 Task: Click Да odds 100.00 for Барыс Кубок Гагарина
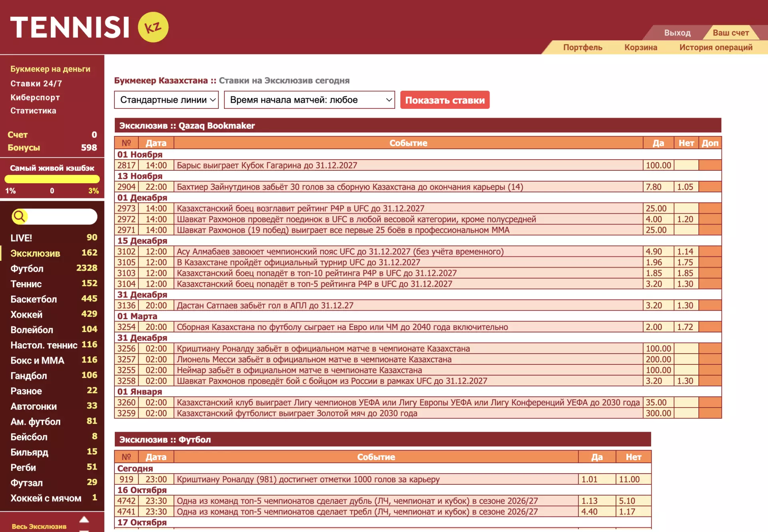click(x=658, y=165)
